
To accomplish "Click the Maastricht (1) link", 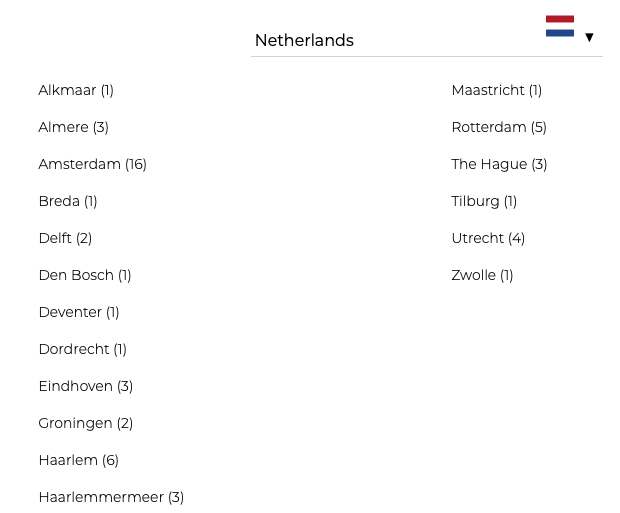I will [x=496, y=90].
